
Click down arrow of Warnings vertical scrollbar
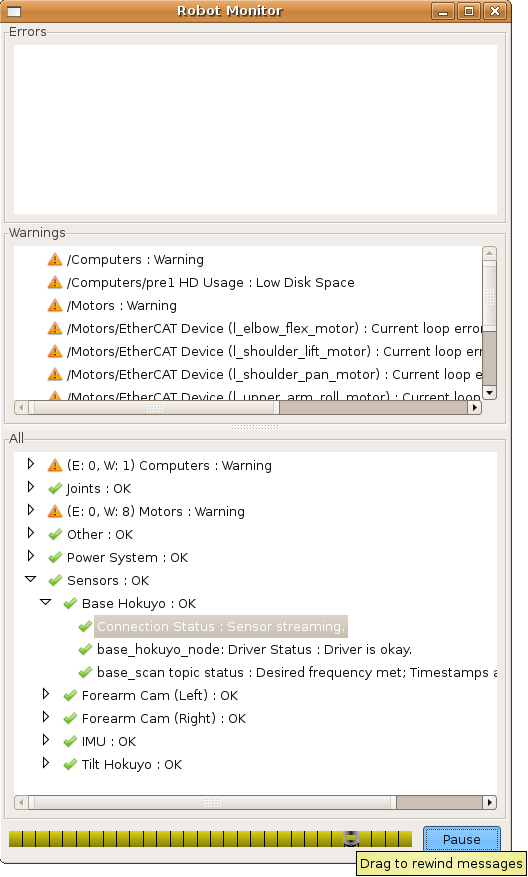489,393
